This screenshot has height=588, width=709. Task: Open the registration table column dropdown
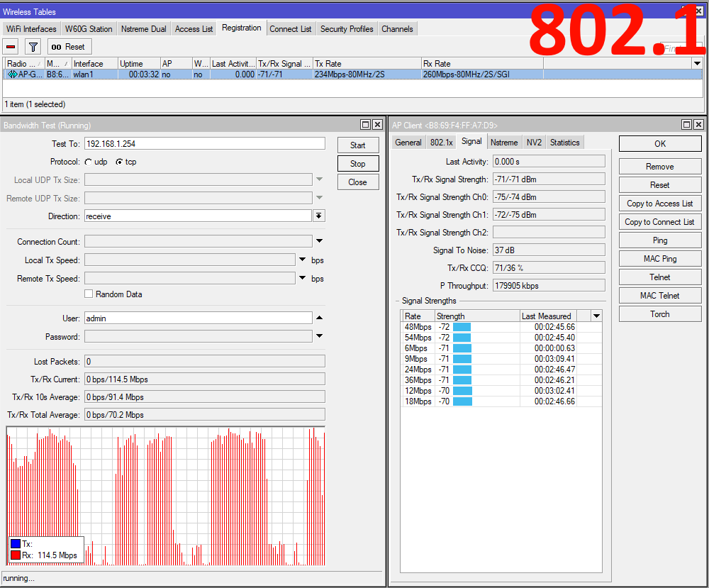point(697,63)
